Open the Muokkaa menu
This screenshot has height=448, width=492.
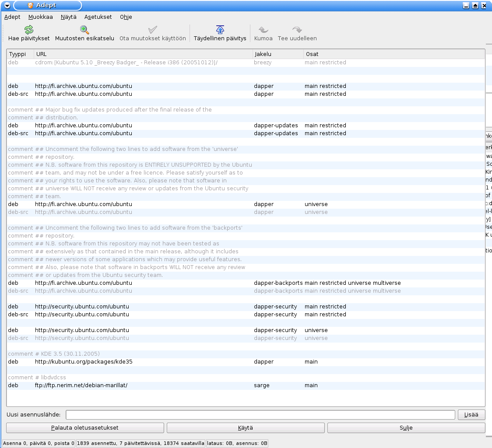point(41,17)
